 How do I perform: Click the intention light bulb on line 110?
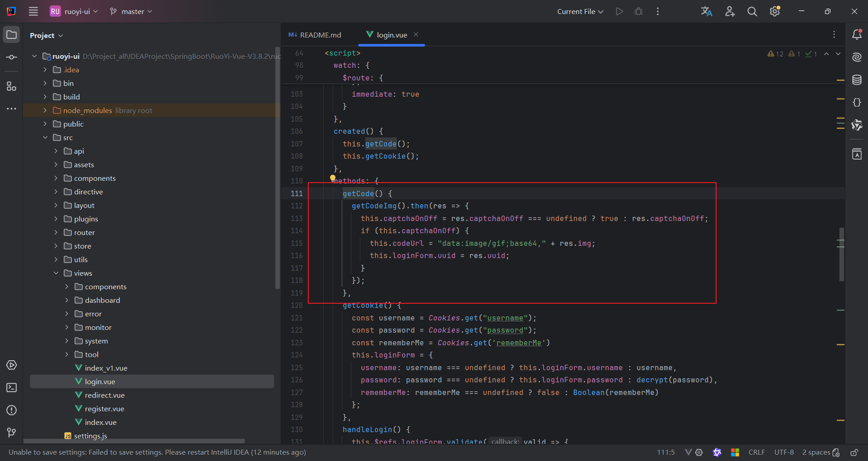click(x=333, y=179)
